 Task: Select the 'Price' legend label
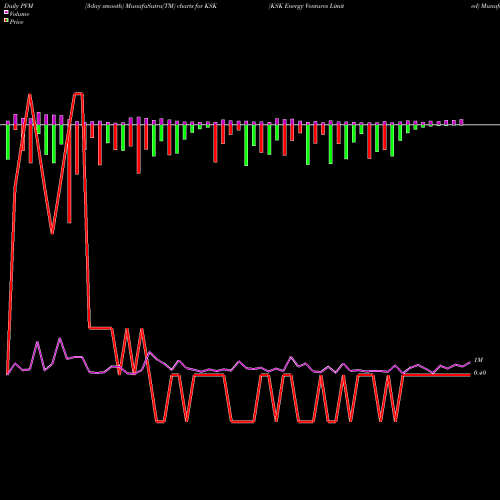click(16, 22)
